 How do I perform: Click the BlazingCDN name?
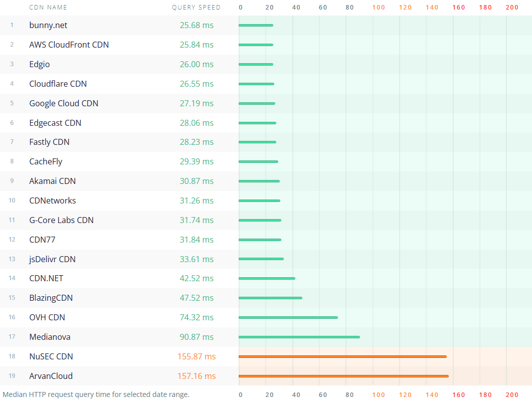(x=51, y=298)
